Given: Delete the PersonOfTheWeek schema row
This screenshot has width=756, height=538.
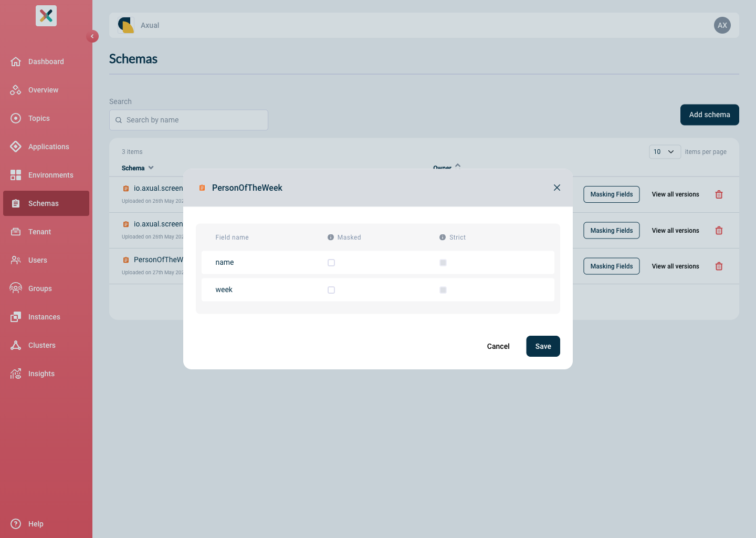Looking at the screenshot, I should coord(719,266).
